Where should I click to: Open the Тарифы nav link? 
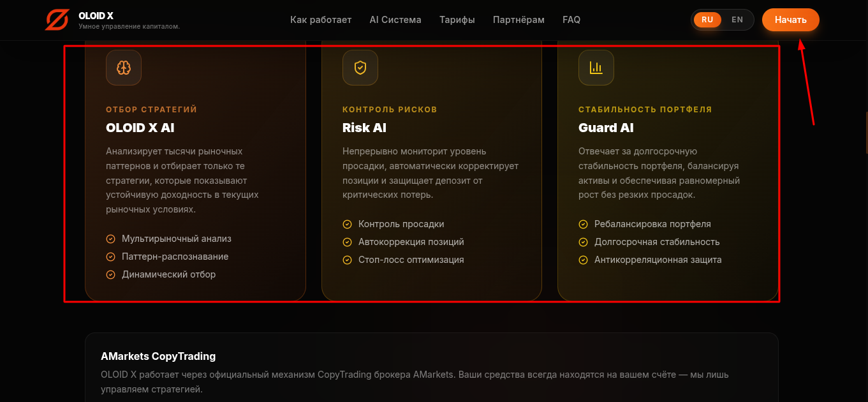[x=457, y=20]
